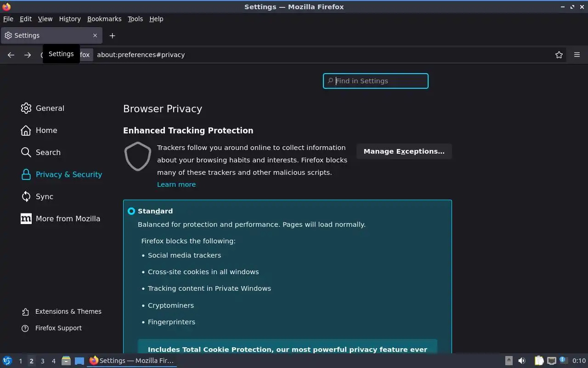Switch to the Settings browser tab
588x368 pixels.
point(51,35)
